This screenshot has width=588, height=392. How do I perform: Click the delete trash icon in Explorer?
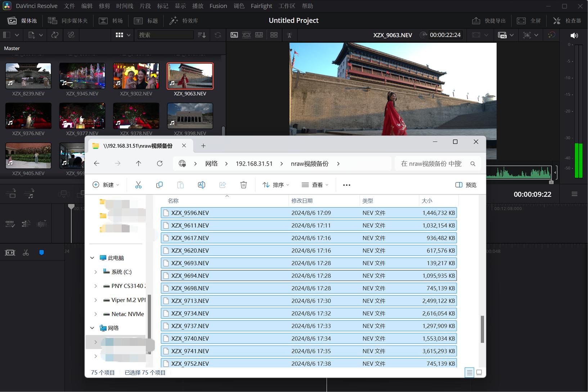pyautogui.click(x=243, y=185)
